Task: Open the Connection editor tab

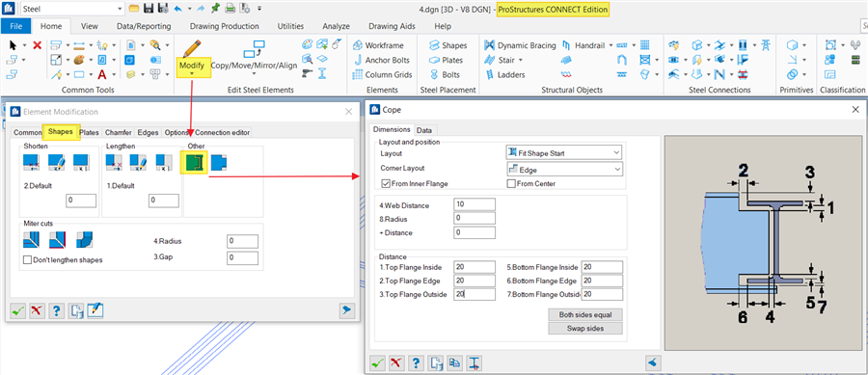Action: click(x=222, y=132)
